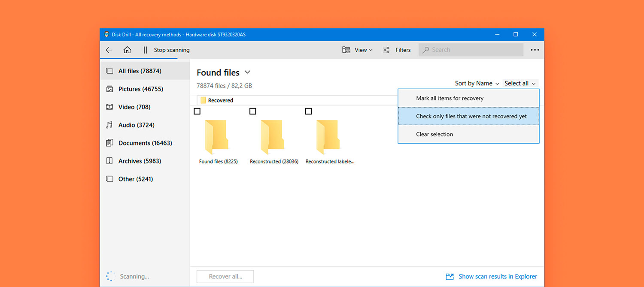Select the All files (78874) category
The width and height of the screenshot is (644, 287).
[x=145, y=71]
